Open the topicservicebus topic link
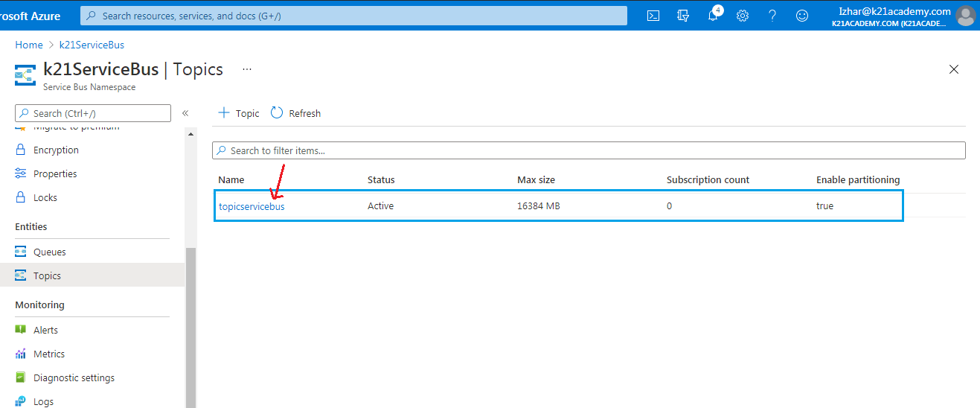The width and height of the screenshot is (980, 408). click(252, 206)
